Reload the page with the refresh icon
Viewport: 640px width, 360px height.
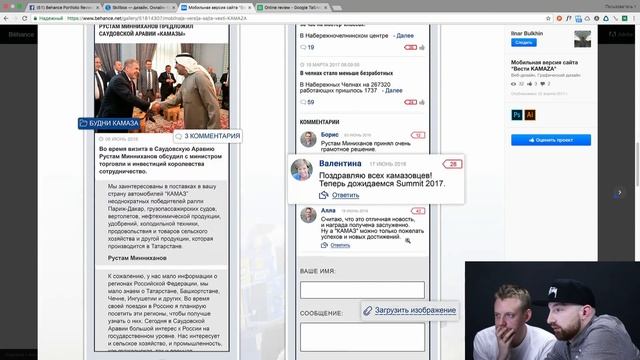point(24,18)
